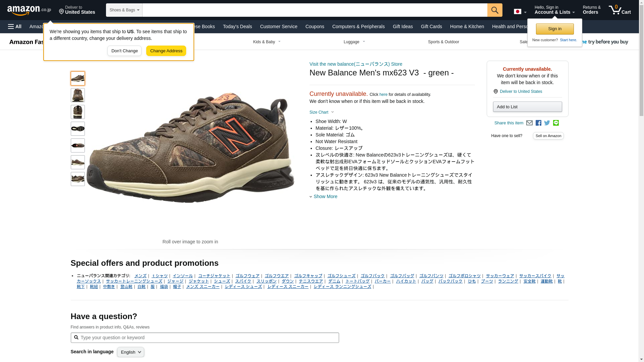Open the English search language selector
The height and width of the screenshot is (362, 644).
(130, 352)
